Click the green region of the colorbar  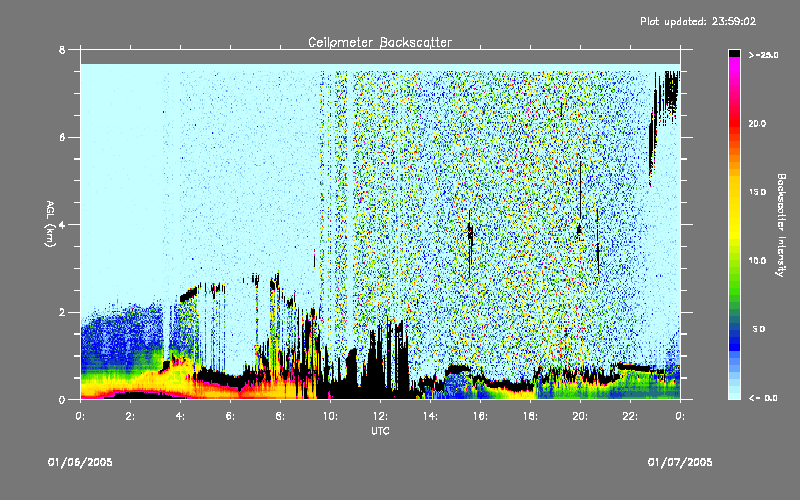(734, 281)
